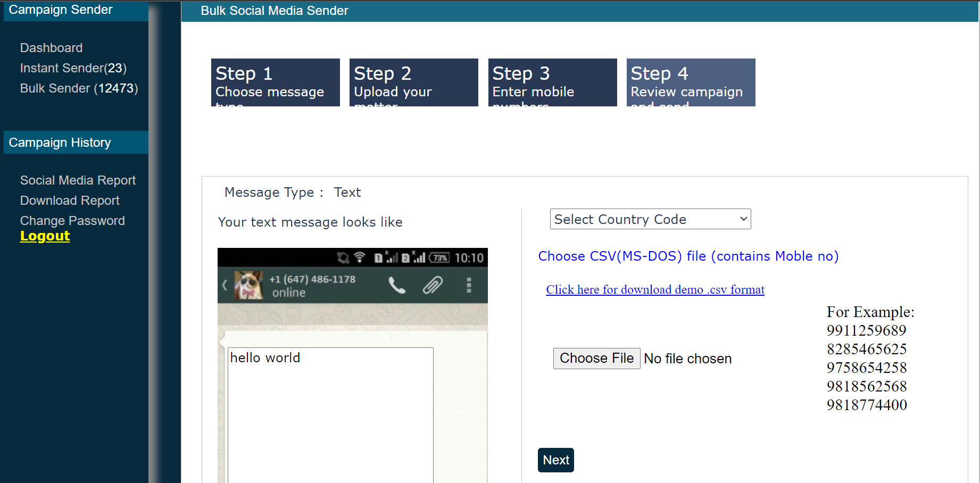Expand the Select Country Code dropdown
This screenshot has height=483, width=980.
coord(650,219)
